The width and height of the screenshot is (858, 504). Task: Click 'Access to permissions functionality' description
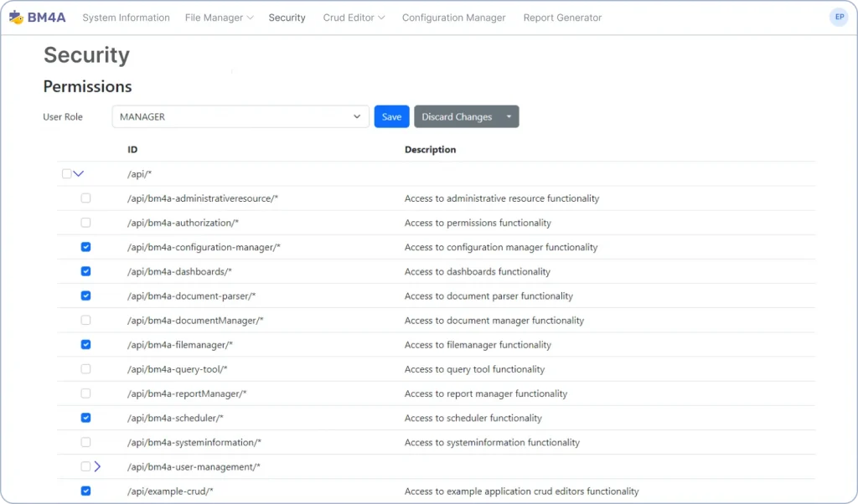[x=478, y=223]
